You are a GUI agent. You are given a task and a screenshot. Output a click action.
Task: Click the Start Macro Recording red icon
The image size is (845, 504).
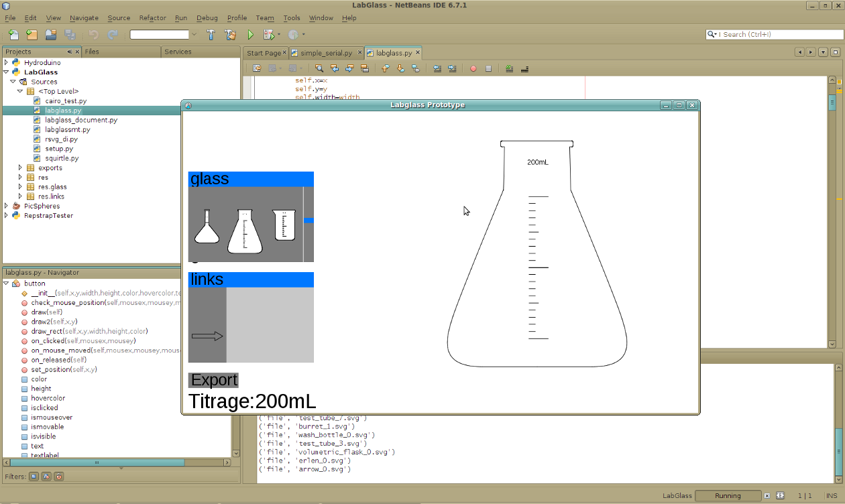click(x=473, y=68)
